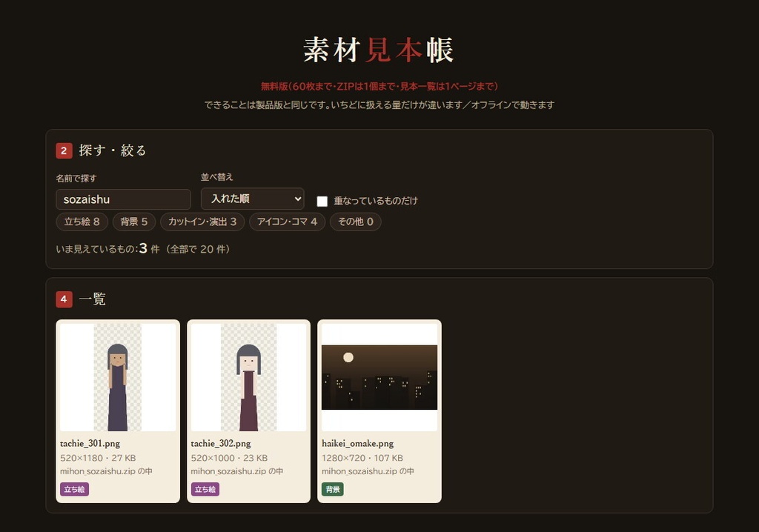Screen dimensions: 759x532
Task: Open the tachie_302.png thumbnail image
Action: (x=249, y=377)
